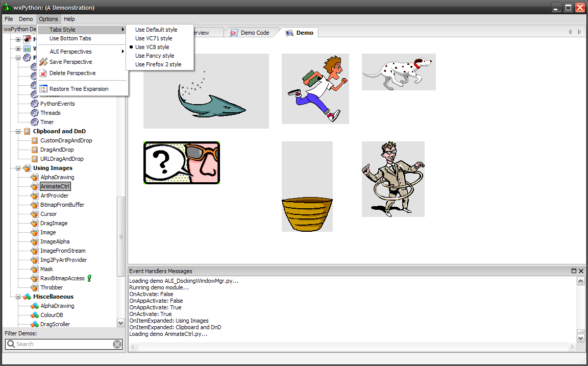Screen dimensions: 588x366
Task: Select Use Default style radio option
Action: click(156, 30)
